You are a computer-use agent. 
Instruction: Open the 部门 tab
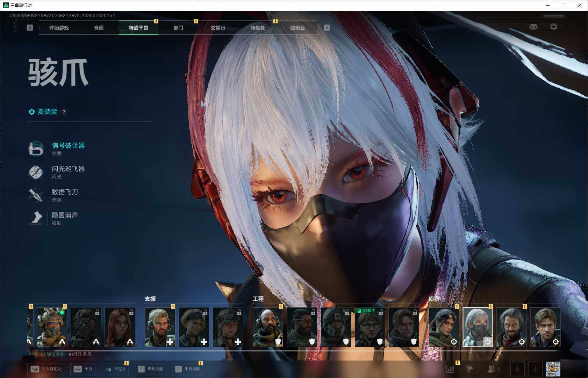pos(178,28)
